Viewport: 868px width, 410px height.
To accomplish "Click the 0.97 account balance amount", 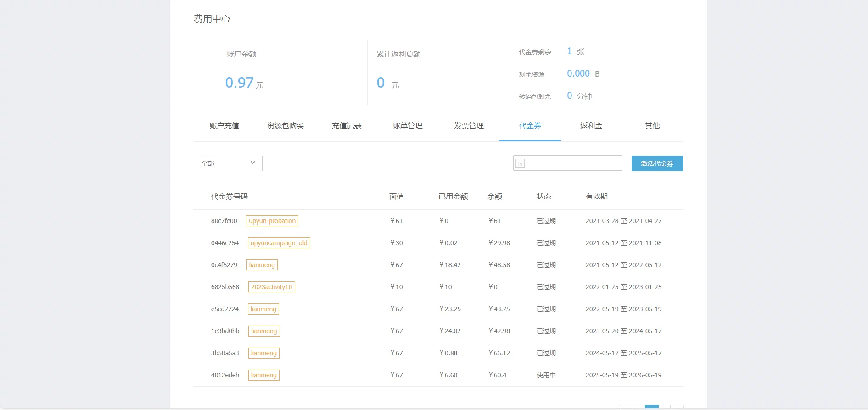I will pos(239,83).
